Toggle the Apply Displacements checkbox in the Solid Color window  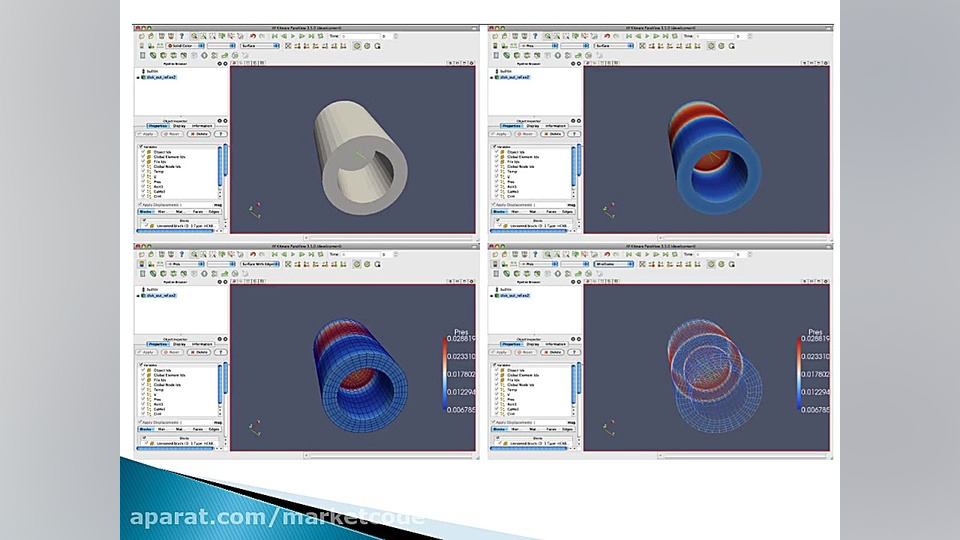pyautogui.click(x=140, y=204)
